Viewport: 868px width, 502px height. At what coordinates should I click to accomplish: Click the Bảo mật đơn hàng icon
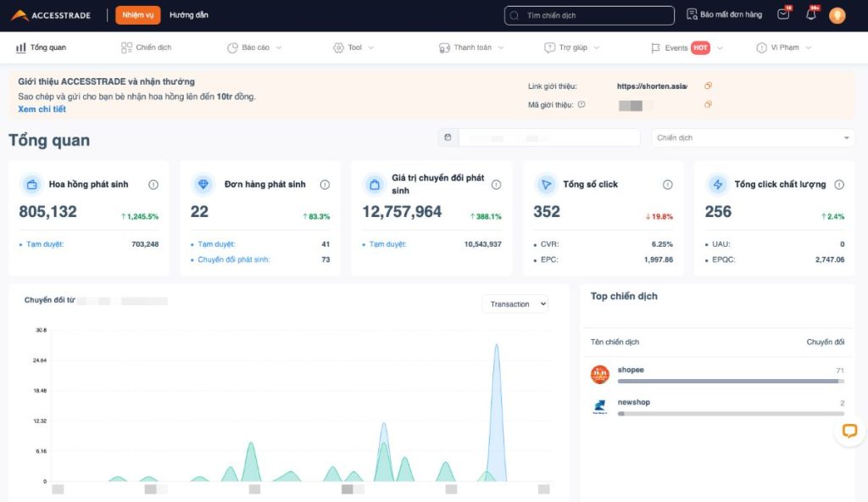[x=692, y=14]
